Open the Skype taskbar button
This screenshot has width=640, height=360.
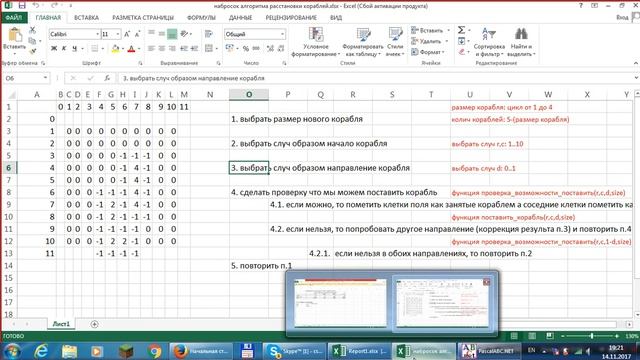pyautogui.click(x=294, y=351)
